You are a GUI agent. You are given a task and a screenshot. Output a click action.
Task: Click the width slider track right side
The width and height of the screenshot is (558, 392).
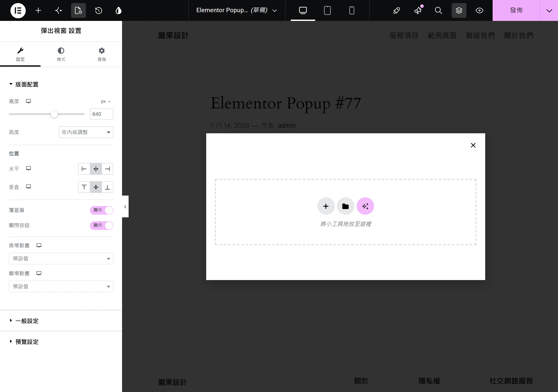tap(71, 114)
